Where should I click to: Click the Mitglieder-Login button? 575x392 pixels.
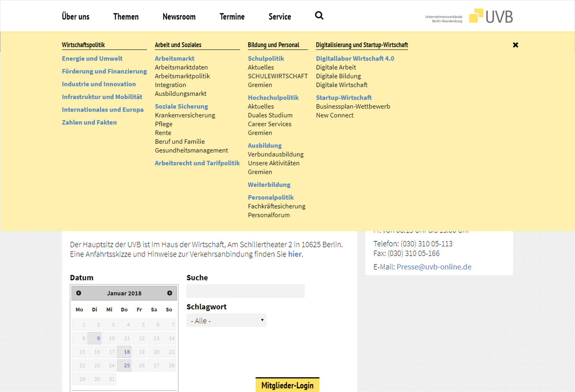tap(287, 385)
